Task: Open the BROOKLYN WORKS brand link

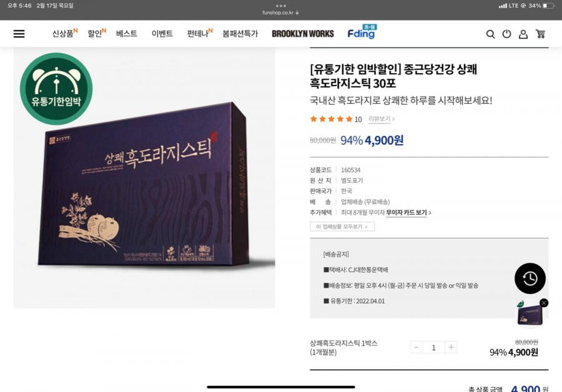Action: coord(303,34)
